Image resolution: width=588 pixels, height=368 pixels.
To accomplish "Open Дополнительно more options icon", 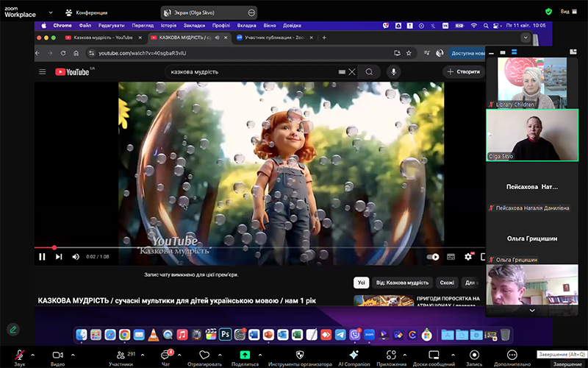I will pos(512,355).
